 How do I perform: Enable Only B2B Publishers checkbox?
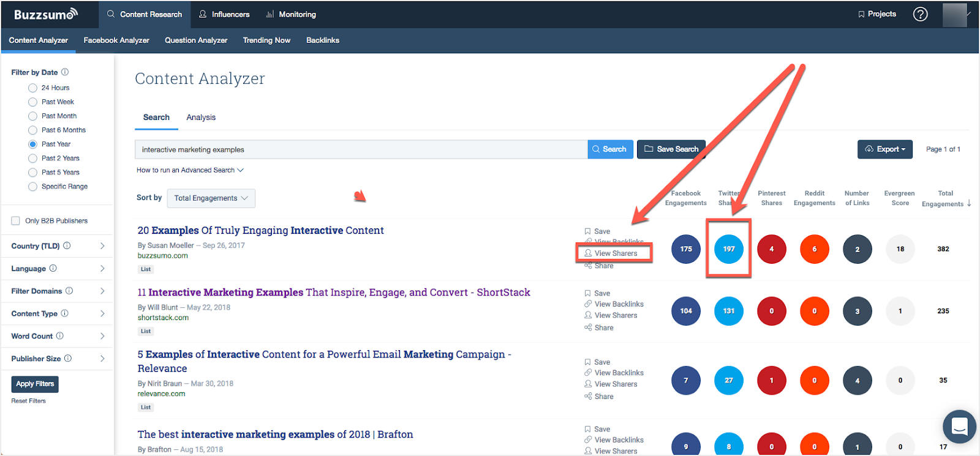pos(16,220)
